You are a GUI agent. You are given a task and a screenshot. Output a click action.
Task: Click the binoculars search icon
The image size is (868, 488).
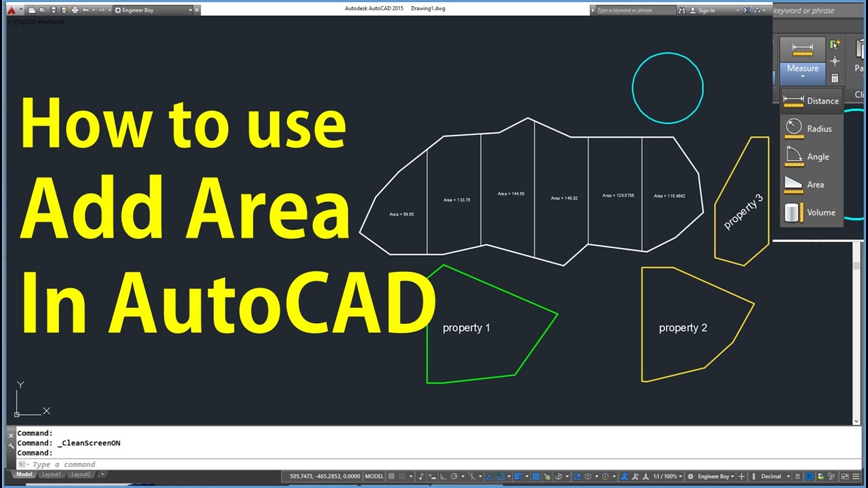[682, 10]
